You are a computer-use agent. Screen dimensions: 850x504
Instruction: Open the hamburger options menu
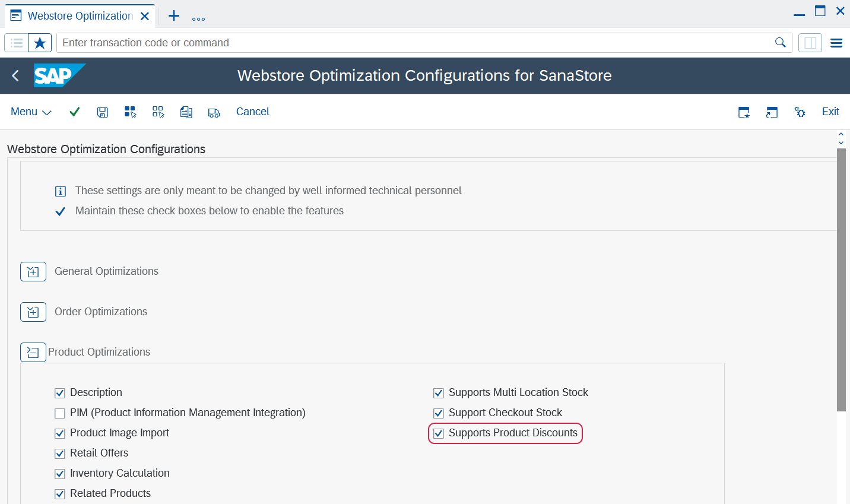click(836, 43)
